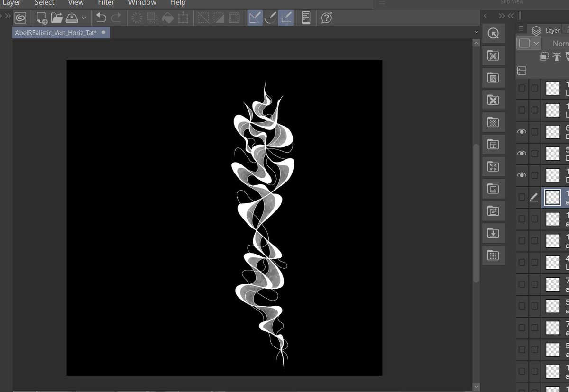Open the palette color dropdown in Layer panel
The height and width of the screenshot is (392, 569).
pyautogui.click(x=529, y=43)
